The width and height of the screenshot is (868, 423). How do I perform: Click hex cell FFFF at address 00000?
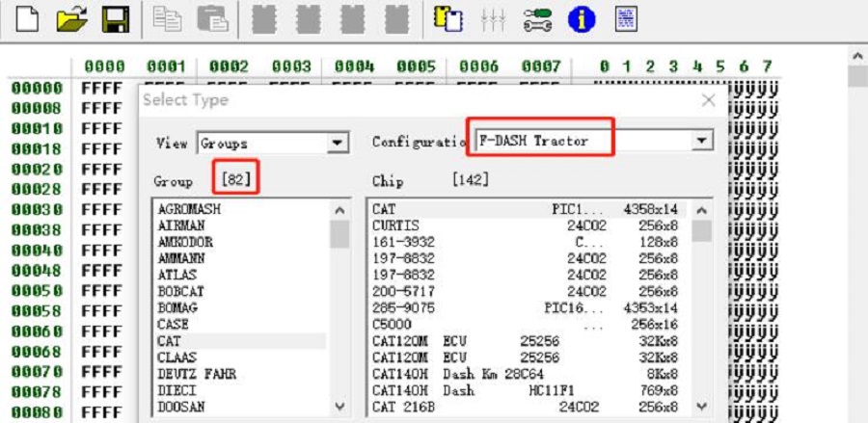102,89
